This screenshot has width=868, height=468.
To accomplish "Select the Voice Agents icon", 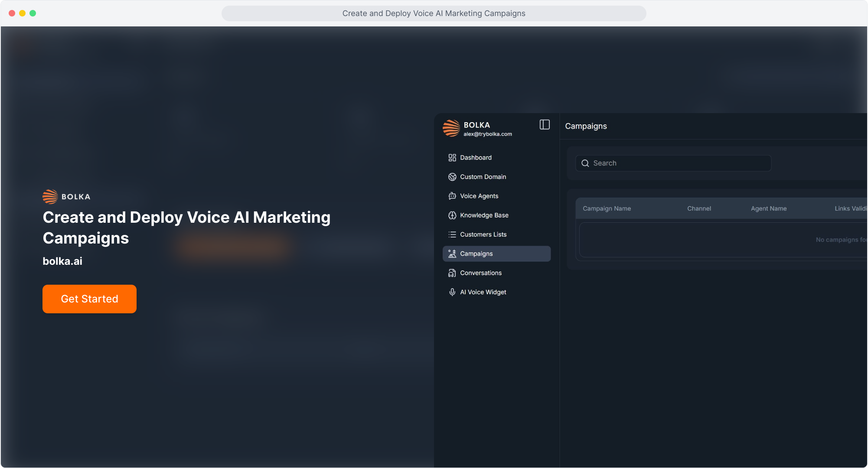I will [x=452, y=196].
